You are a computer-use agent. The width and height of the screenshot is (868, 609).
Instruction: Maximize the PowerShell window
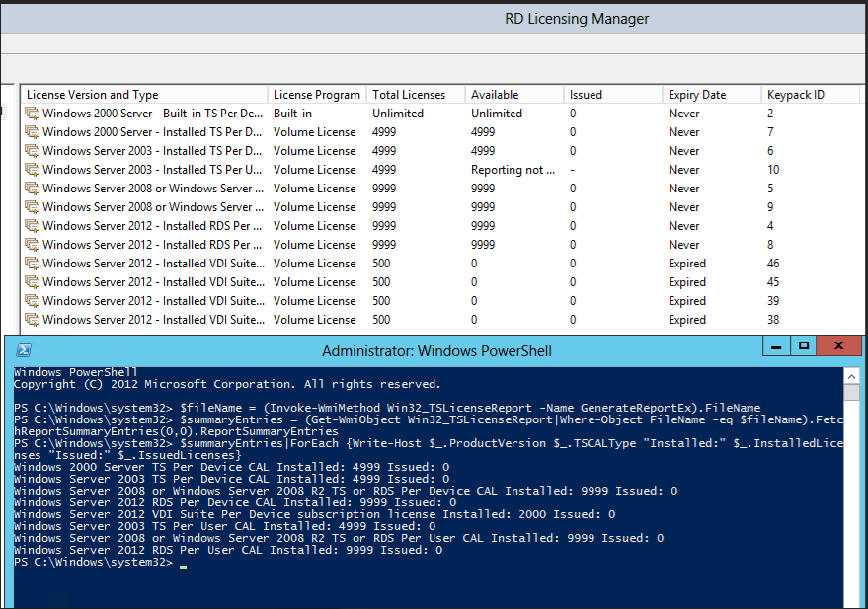tap(804, 346)
